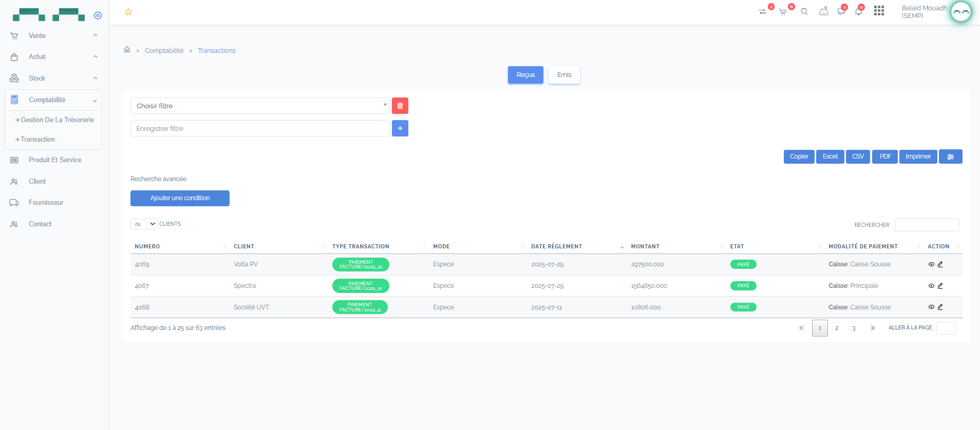980x430 pixels.
Task: Export table to Excel
Action: tap(830, 157)
